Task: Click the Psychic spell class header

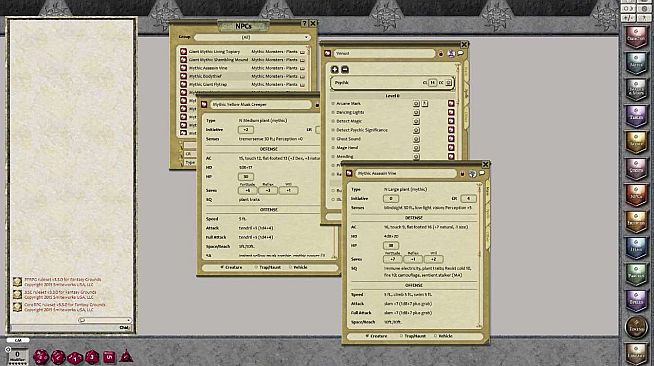Action: pyautogui.click(x=392, y=83)
